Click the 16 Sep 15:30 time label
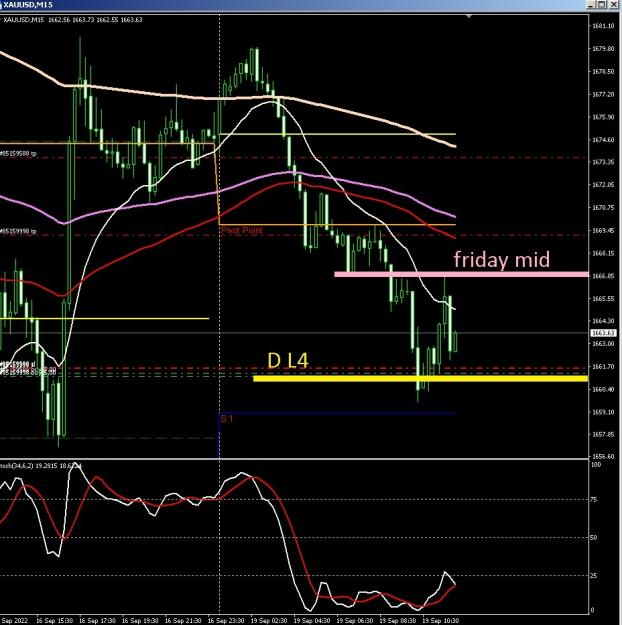This screenshot has height=625, width=622. click(x=54, y=621)
